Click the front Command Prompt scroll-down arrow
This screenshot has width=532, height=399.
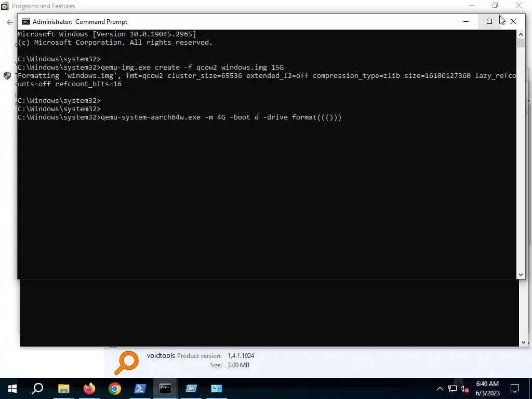[521, 275]
